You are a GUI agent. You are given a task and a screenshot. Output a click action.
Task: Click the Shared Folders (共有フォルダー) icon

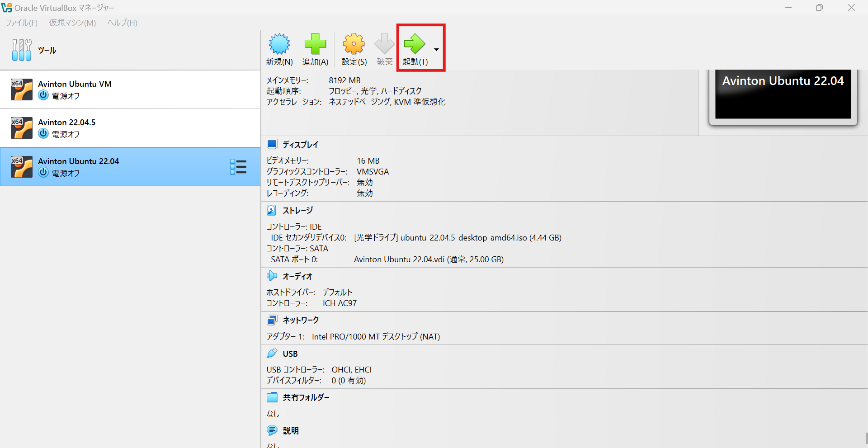tap(272, 397)
